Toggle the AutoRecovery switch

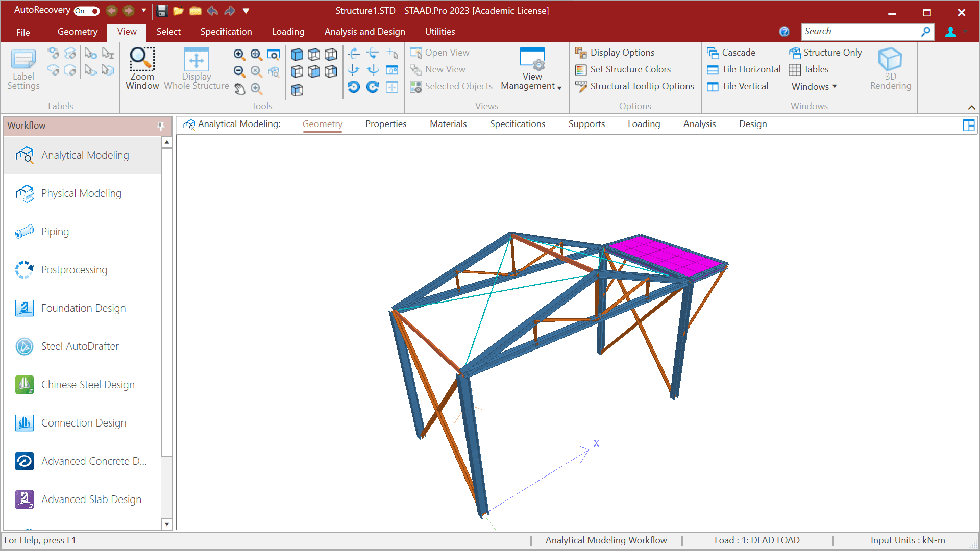coord(87,11)
